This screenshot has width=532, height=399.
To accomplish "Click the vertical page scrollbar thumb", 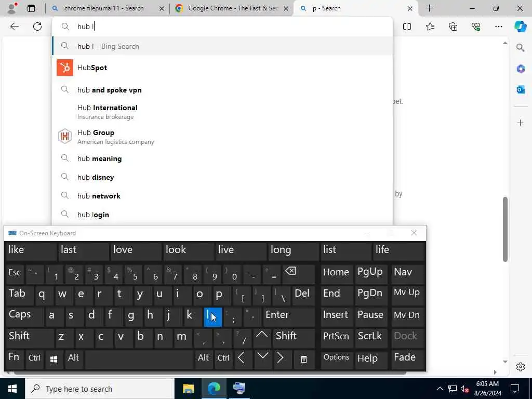I will [505, 229].
